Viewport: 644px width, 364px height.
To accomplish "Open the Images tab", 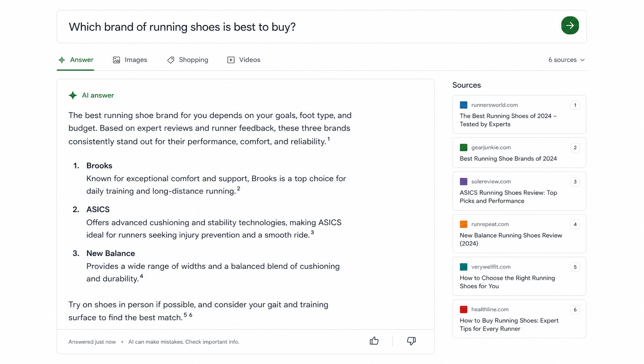I will [130, 60].
